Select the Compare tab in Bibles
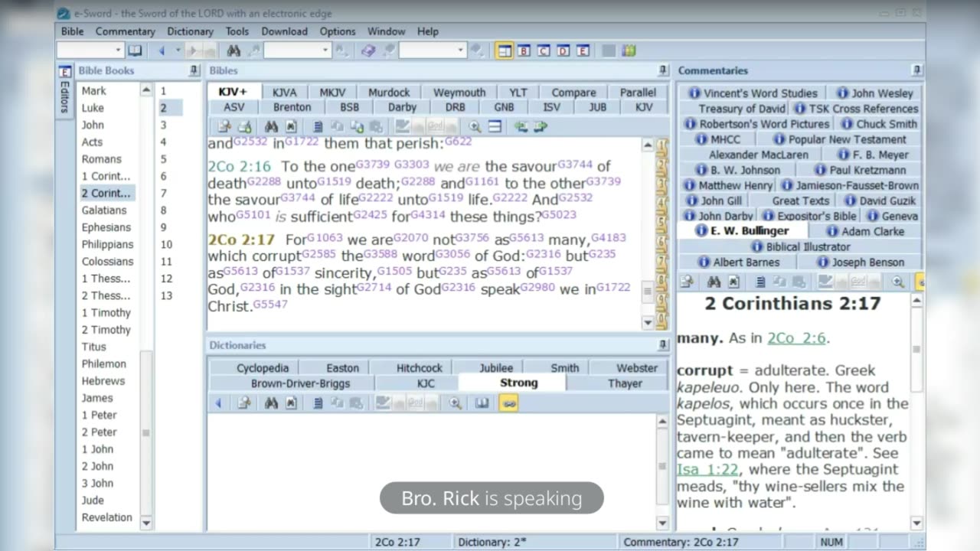980x551 pixels. (x=573, y=93)
